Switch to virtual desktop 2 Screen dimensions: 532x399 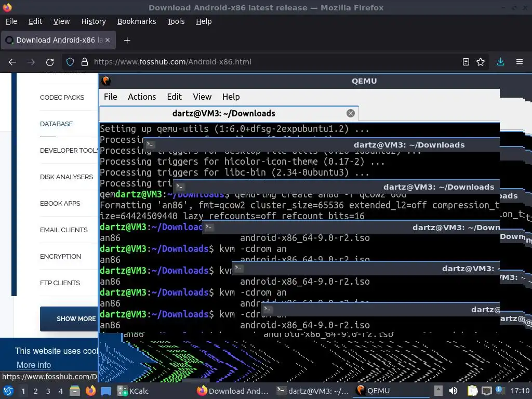coord(36,391)
